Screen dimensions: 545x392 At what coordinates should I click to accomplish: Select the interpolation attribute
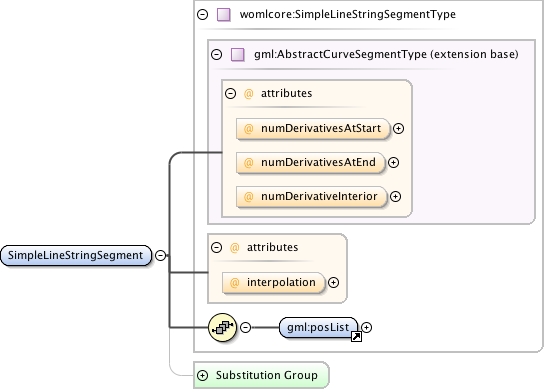[274, 283]
